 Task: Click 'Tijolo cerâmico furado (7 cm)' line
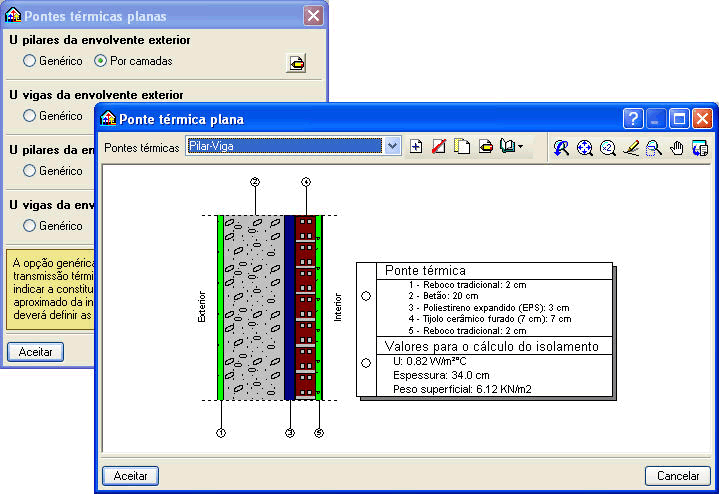click(490, 319)
